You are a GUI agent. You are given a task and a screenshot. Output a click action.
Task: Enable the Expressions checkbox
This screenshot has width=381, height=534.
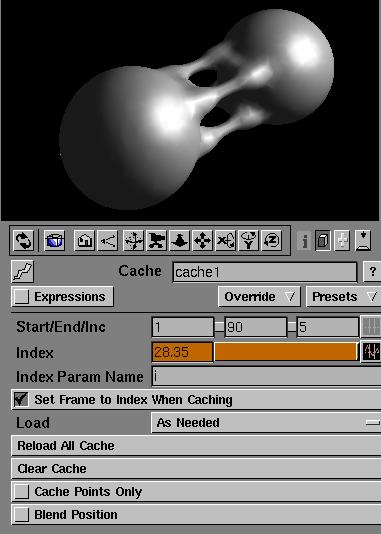[21, 297]
